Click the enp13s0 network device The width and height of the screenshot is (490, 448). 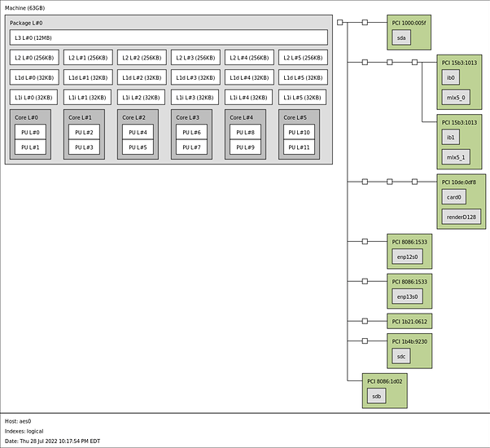407,296
